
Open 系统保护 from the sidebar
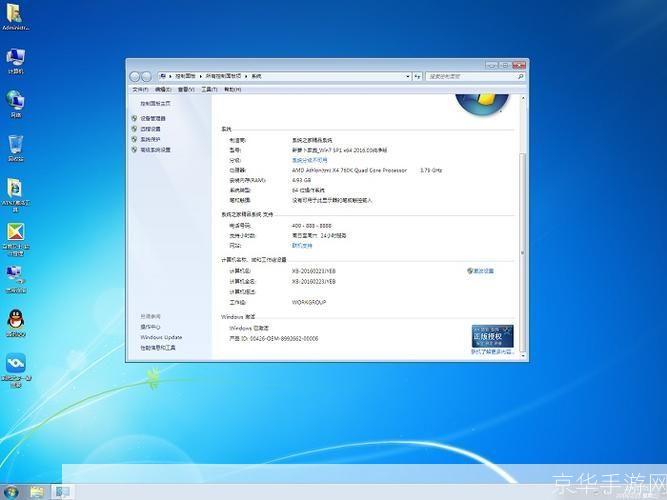(150, 140)
